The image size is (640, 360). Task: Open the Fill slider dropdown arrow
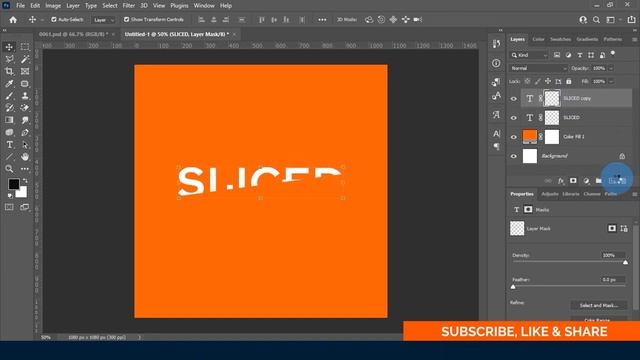[611, 82]
